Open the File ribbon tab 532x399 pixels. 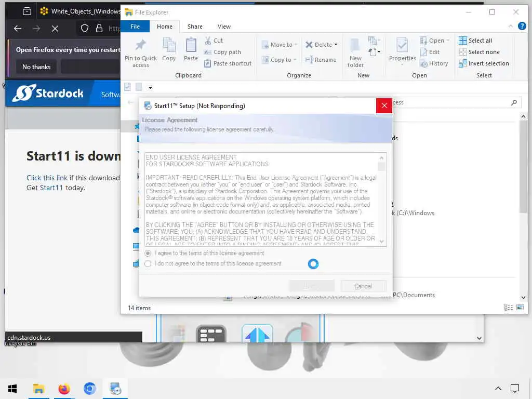coord(135,26)
